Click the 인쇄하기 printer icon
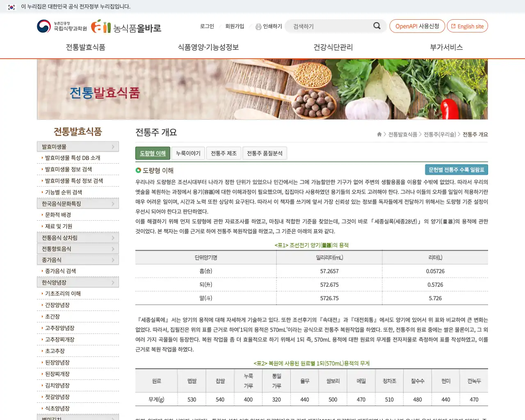The height and width of the screenshot is (420, 525). click(x=258, y=26)
